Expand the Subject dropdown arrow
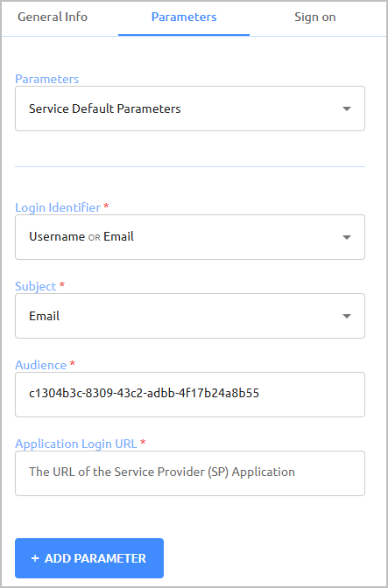388x588 pixels. point(347,316)
